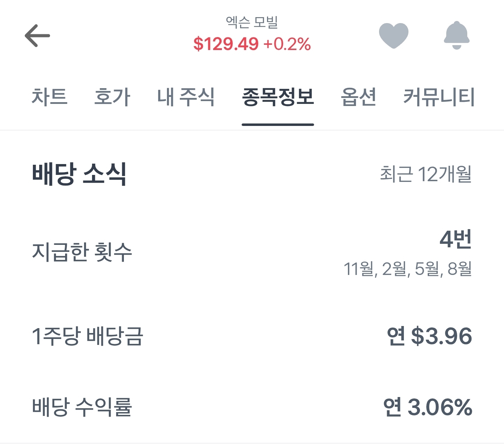This screenshot has width=504, height=446.
Task: Tap the back arrow icon
Action: point(37,36)
